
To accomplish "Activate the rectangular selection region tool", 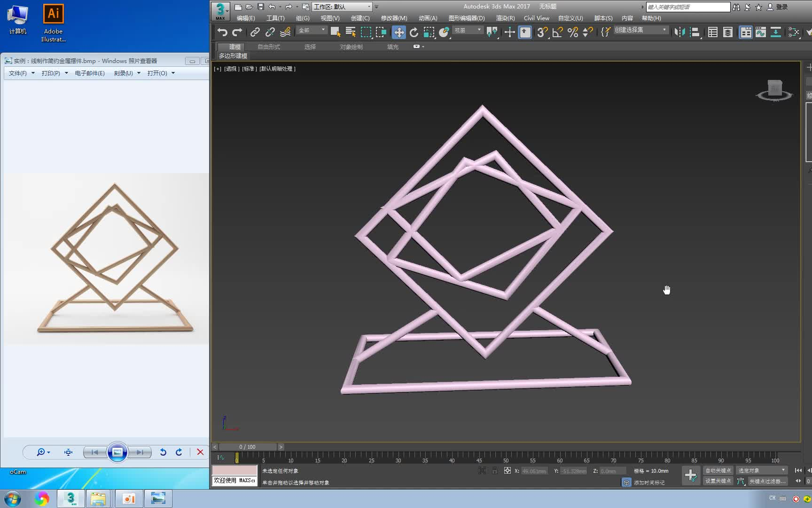I will coord(366,32).
